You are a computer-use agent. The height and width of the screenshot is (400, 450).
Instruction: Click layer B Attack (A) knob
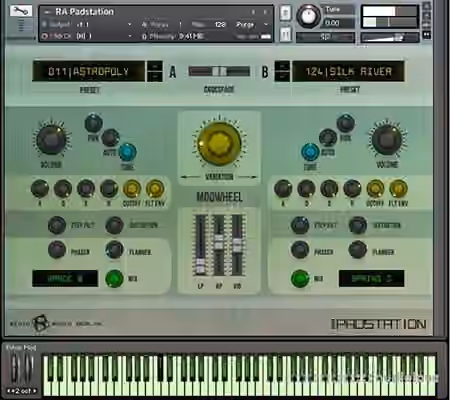283,189
